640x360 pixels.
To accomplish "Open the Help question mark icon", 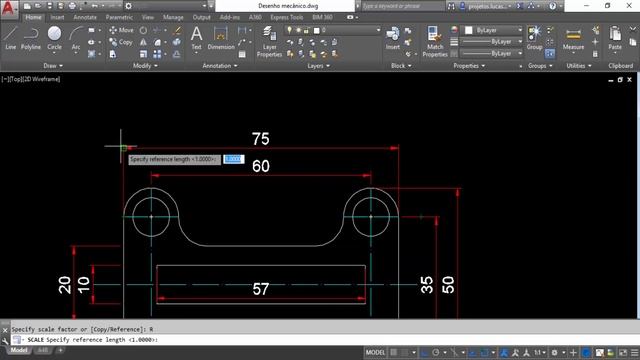I will (x=552, y=6).
